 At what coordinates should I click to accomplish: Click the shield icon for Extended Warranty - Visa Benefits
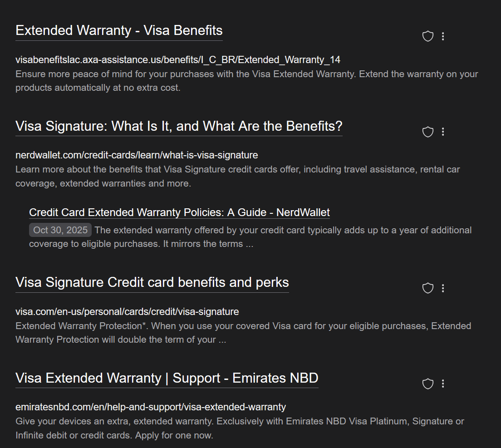tap(428, 36)
